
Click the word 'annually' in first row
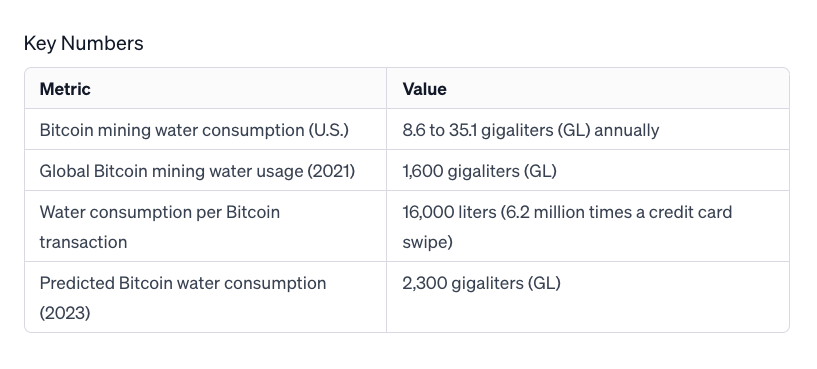tap(627, 130)
